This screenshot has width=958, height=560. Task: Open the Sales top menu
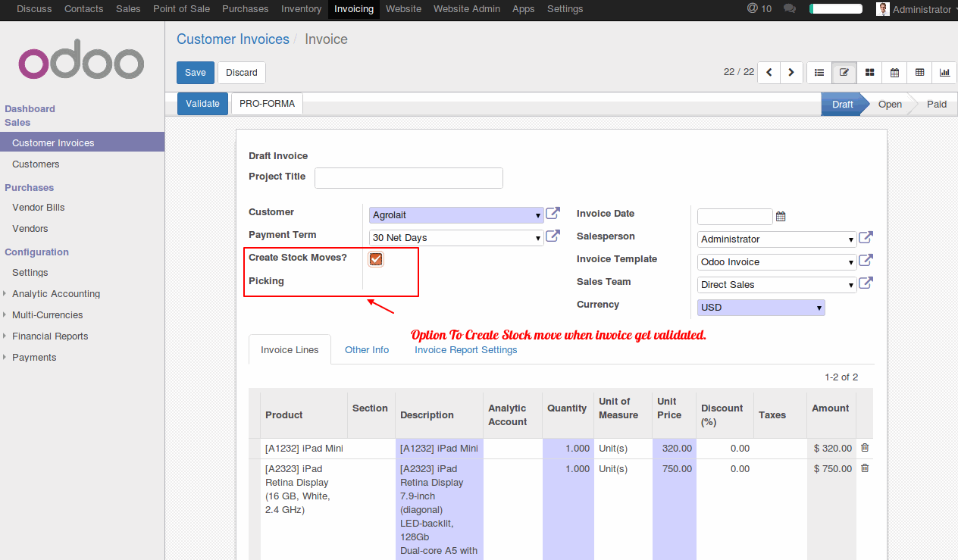pyautogui.click(x=128, y=9)
